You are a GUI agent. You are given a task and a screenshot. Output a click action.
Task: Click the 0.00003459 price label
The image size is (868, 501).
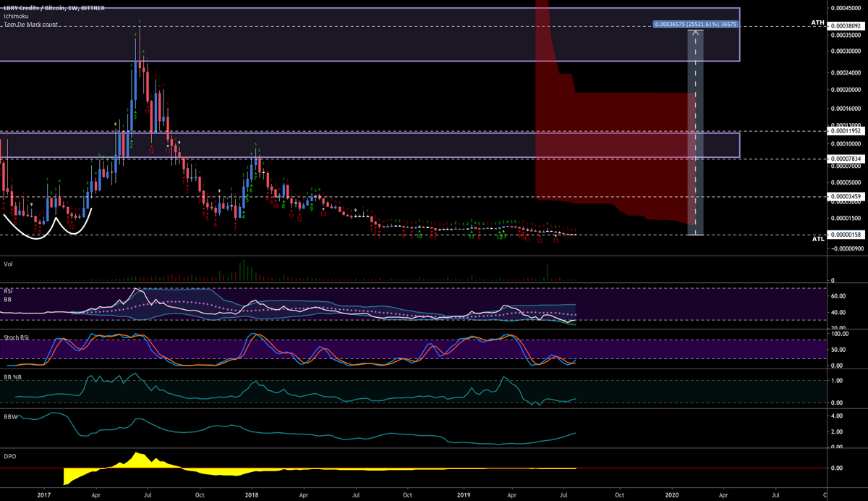point(845,196)
